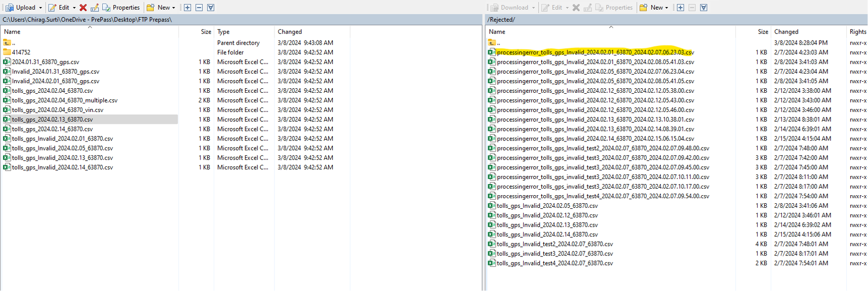Open Properties in the local toolbar

coord(121,8)
